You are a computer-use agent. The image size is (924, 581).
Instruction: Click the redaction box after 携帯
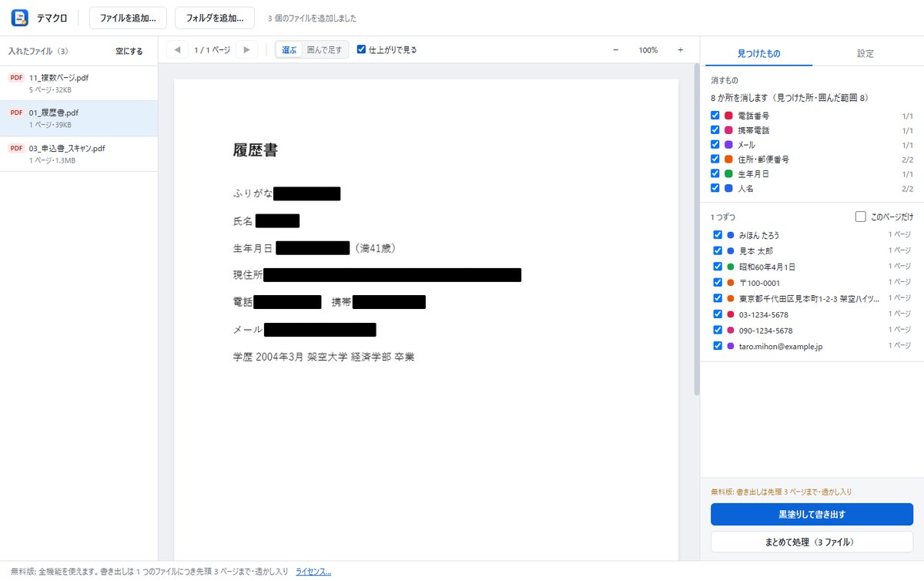tap(389, 302)
